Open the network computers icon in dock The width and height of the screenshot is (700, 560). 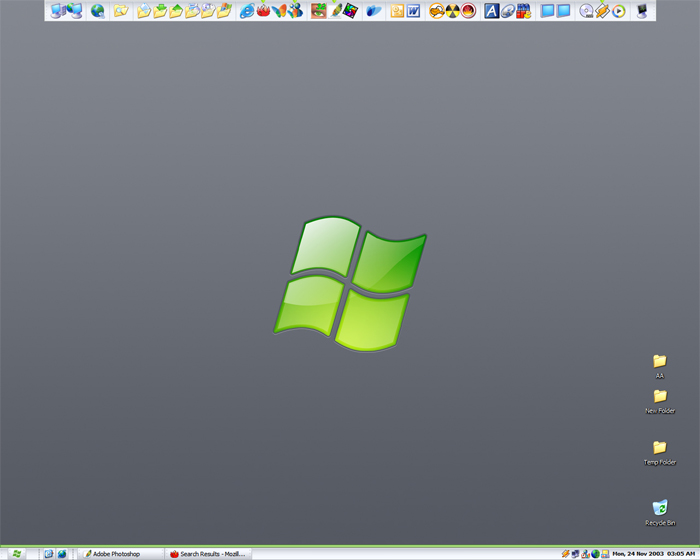(x=75, y=11)
